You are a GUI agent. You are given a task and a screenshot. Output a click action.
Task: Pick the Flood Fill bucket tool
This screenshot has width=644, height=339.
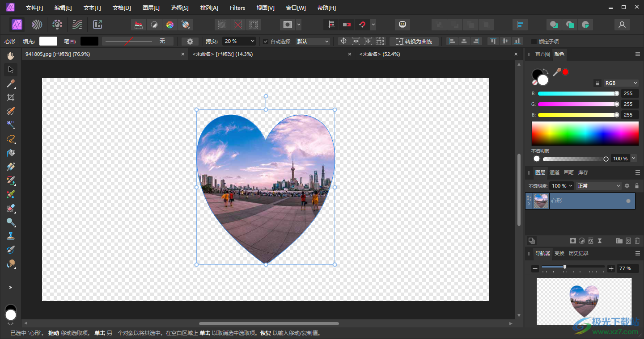click(11, 153)
